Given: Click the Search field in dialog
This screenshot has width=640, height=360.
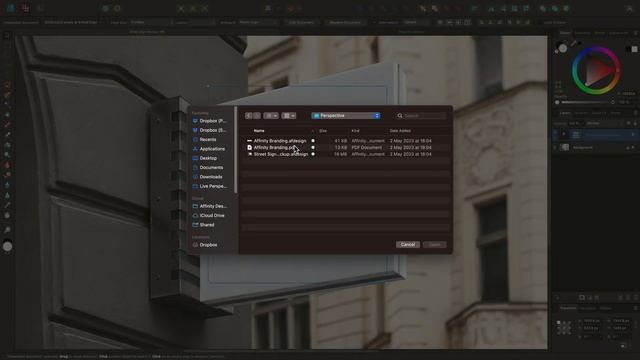Looking at the screenshot, I should (420, 116).
